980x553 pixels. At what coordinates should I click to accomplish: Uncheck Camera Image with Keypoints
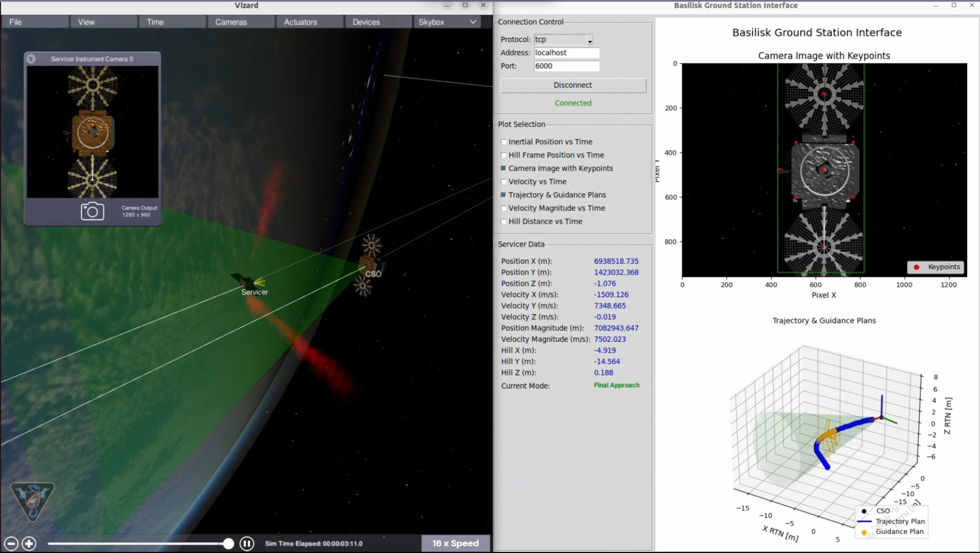pos(504,168)
